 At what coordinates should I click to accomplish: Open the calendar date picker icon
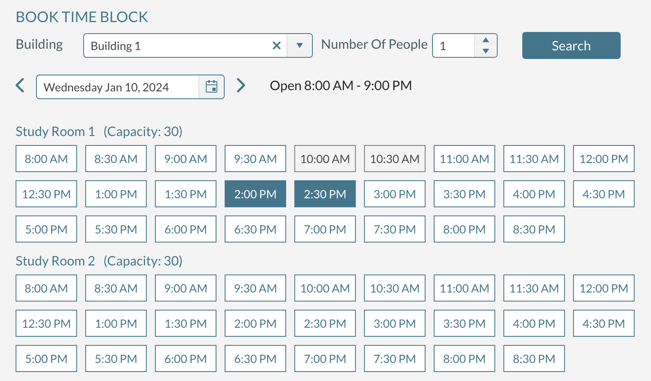click(211, 87)
